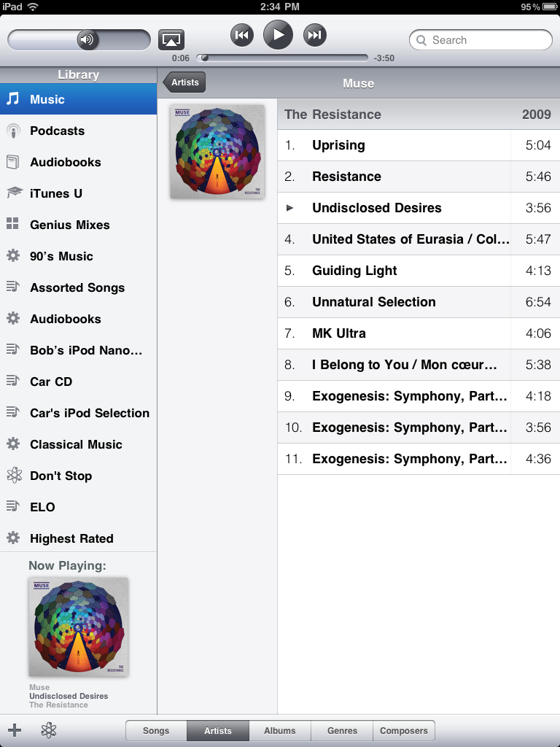The image size is (560, 747).
Task: Switch to the Artists tab
Action: click(x=217, y=730)
